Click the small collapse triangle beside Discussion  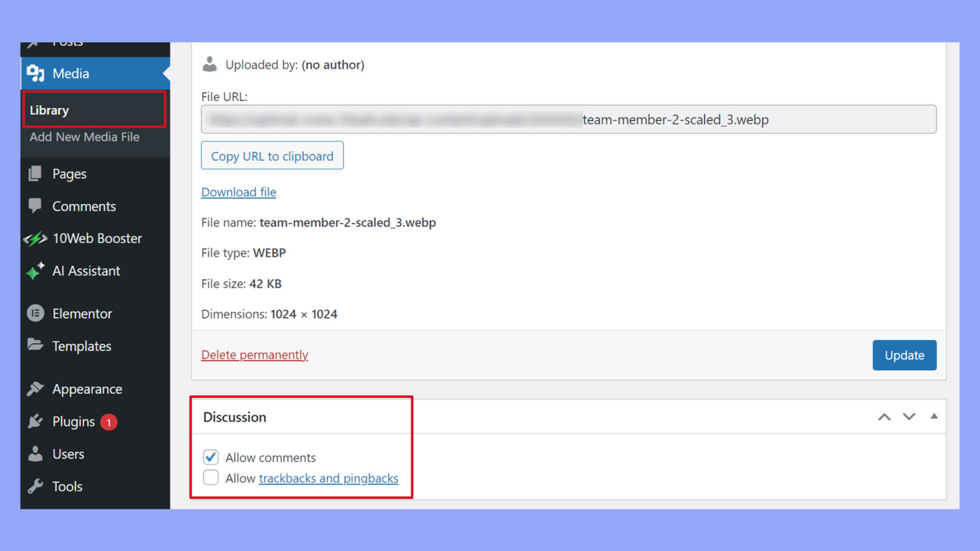coord(934,416)
